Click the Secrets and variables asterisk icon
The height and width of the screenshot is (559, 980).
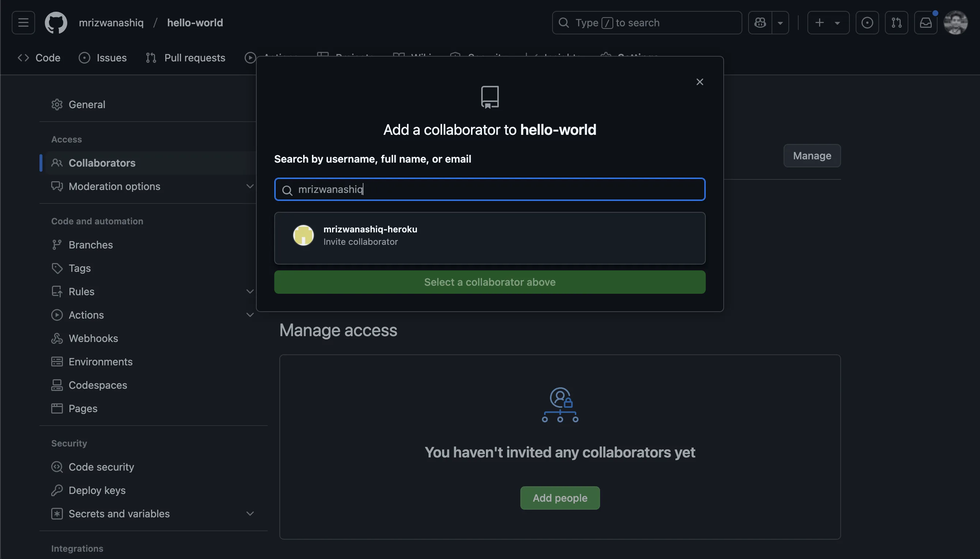coord(57,514)
